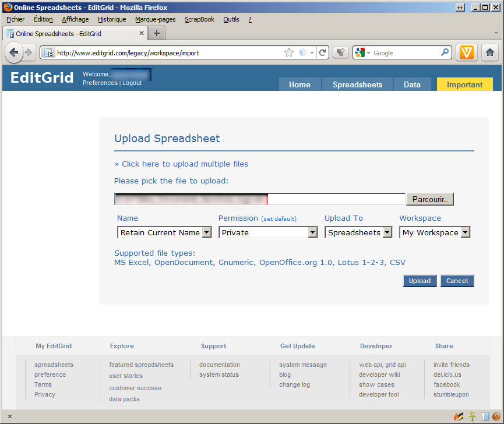The width and height of the screenshot is (504, 424).
Task: Open footer link stumbleupon
Action: pyautogui.click(x=451, y=394)
